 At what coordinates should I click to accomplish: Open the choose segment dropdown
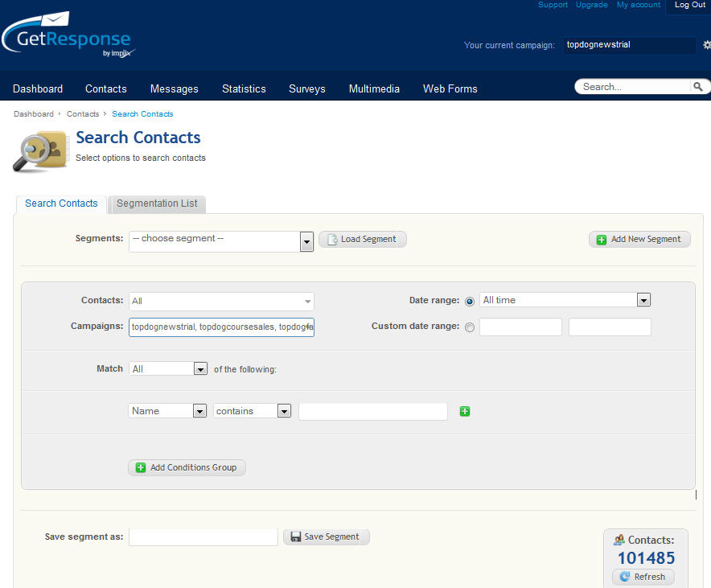coord(221,241)
